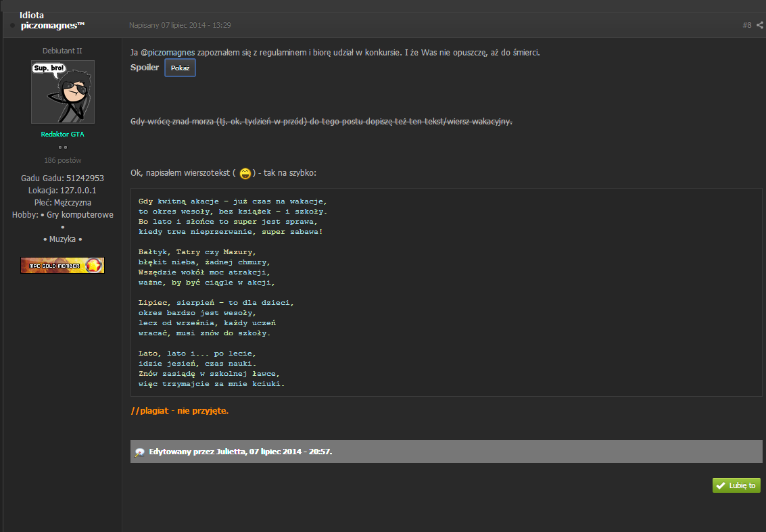This screenshot has width=766, height=532.
Task: Click the MPC Gold Member badge
Action: (x=62, y=265)
